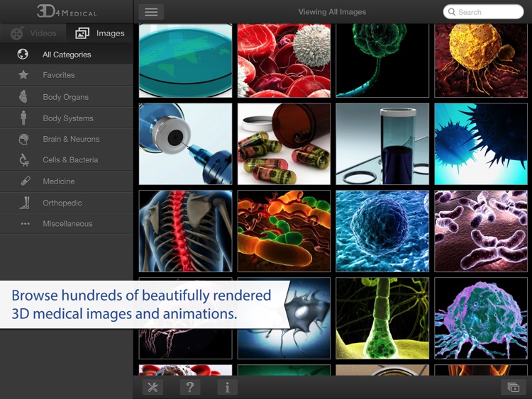Open the money capsules pill bottle image
The image size is (532, 399).
coord(284,144)
